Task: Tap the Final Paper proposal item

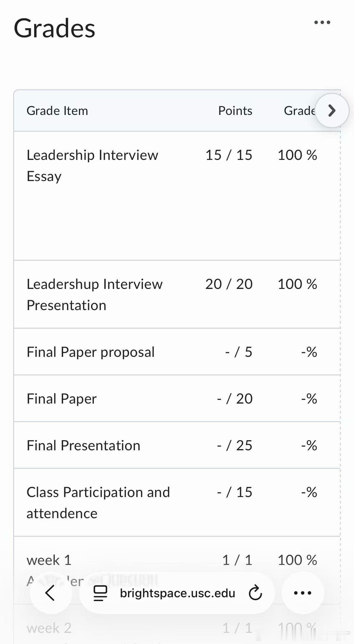Action: coord(90,352)
